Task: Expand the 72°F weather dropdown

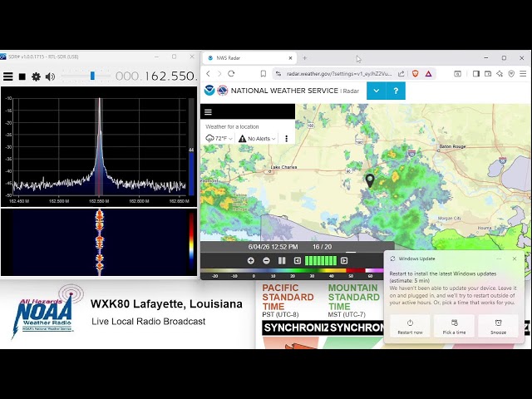Action: 219,139
